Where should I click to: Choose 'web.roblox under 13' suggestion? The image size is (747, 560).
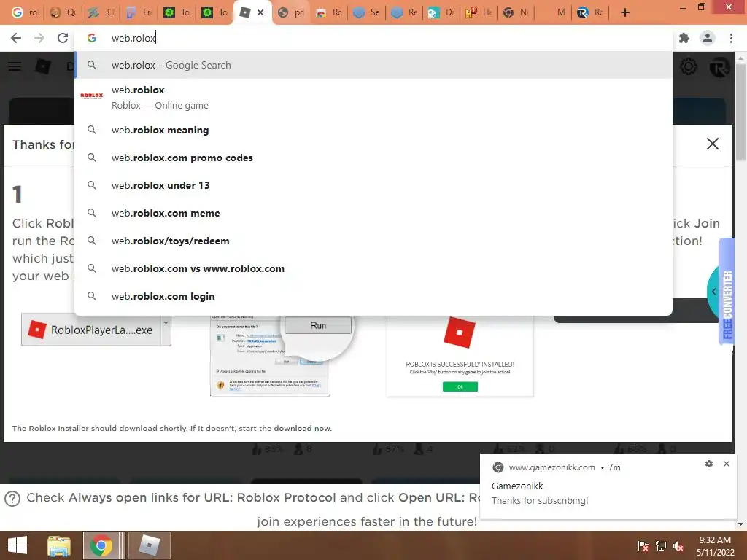(373, 185)
